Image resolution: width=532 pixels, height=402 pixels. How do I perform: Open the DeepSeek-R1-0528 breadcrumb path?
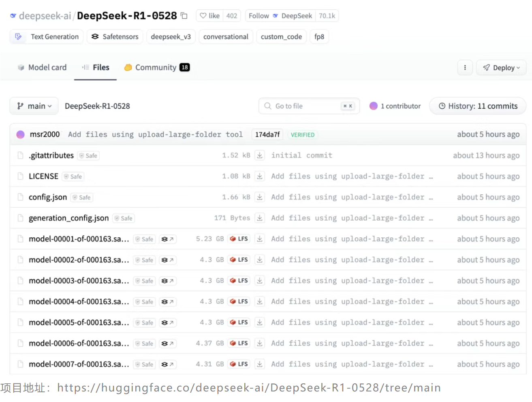tap(97, 106)
